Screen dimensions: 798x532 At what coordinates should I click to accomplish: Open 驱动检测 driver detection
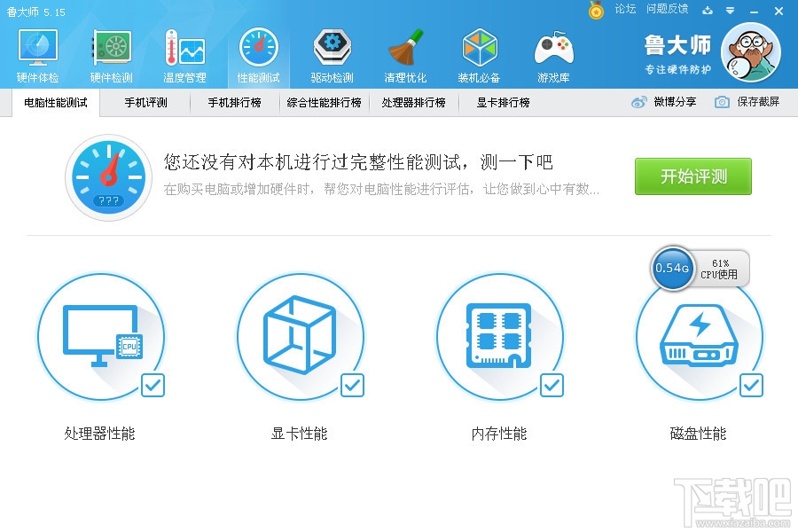tap(332, 56)
